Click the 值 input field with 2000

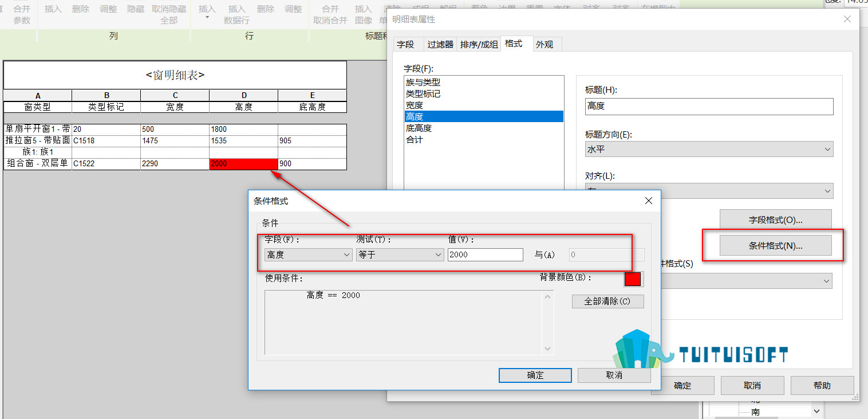point(485,254)
